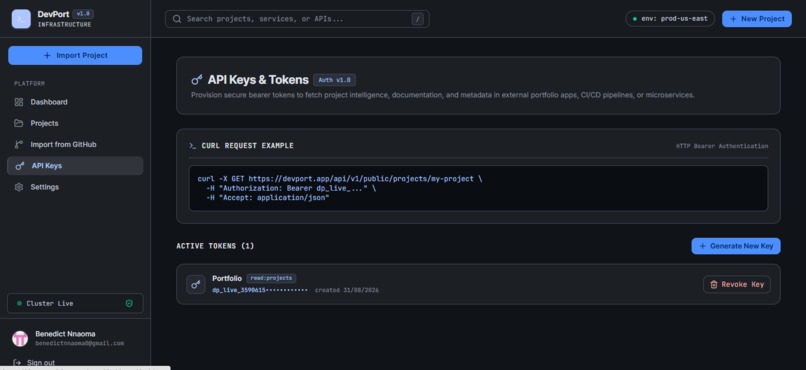The image size is (806, 370).
Task: Click the DevPort terminal logo icon
Action: pos(21,19)
